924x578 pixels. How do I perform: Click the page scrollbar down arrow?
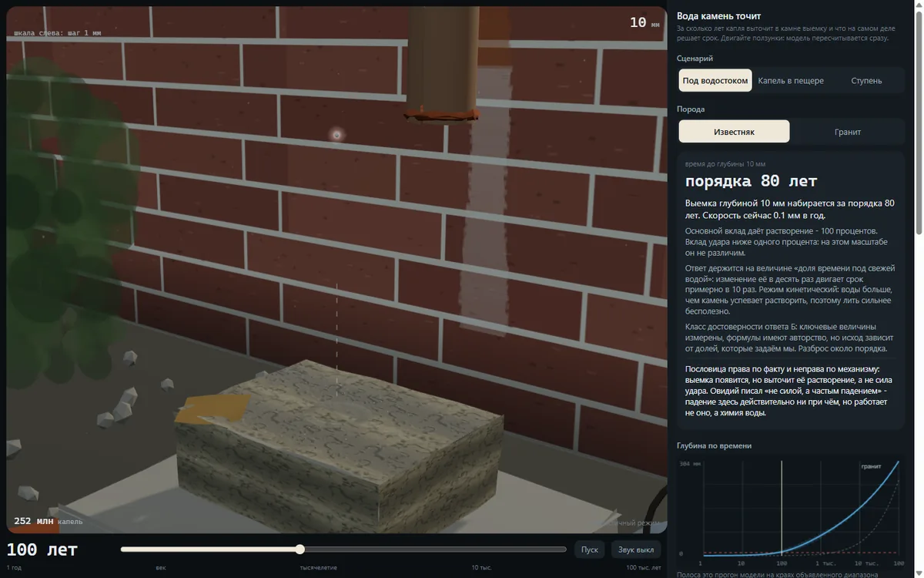919,573
